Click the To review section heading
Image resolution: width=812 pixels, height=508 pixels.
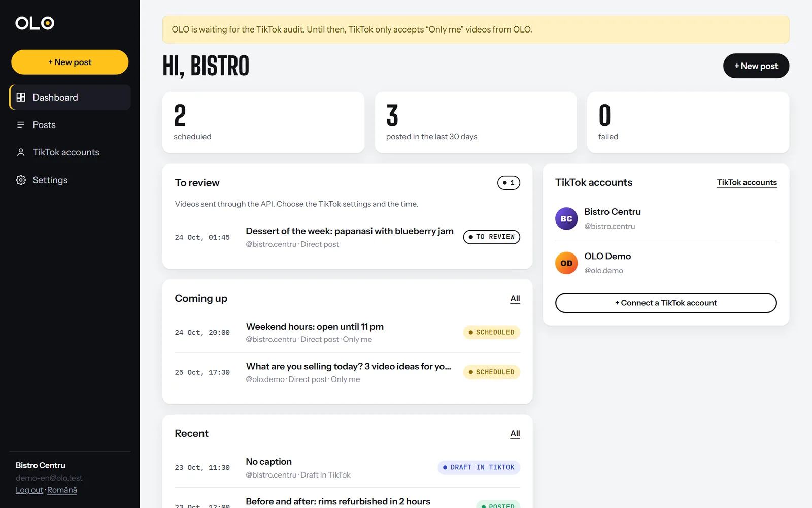tap(197, 183)
